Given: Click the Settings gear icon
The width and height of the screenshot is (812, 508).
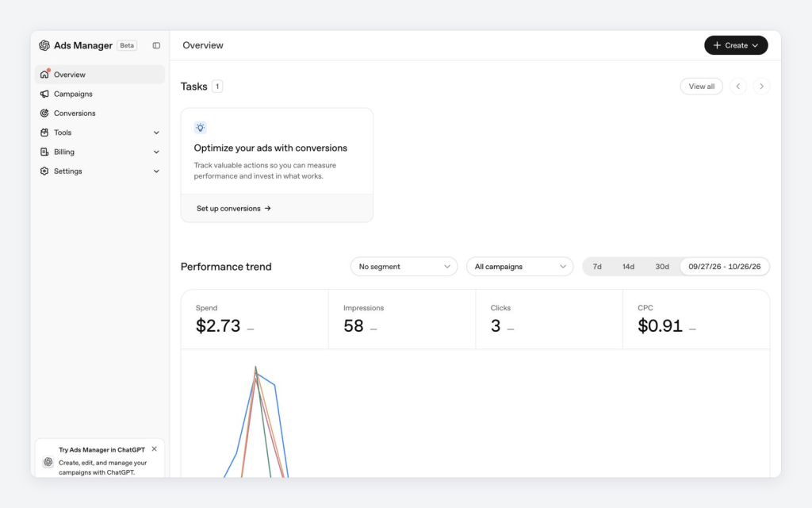Looking at the screenshot, I should pyautogui.click(x=44, y=171).
